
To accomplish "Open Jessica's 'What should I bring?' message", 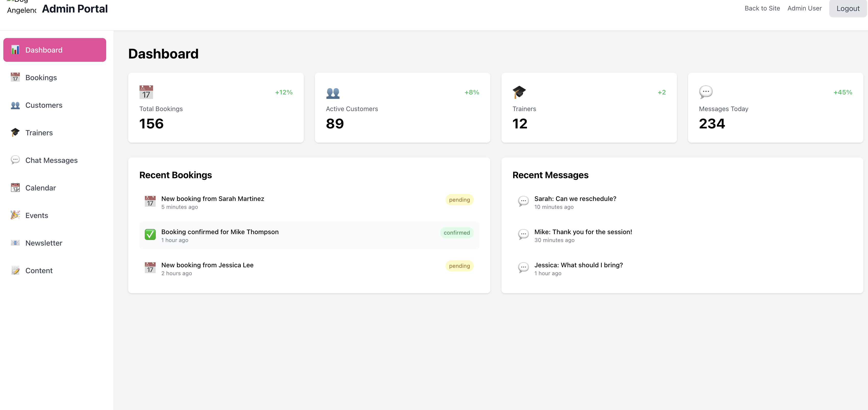I will click(x=578, y=265).
